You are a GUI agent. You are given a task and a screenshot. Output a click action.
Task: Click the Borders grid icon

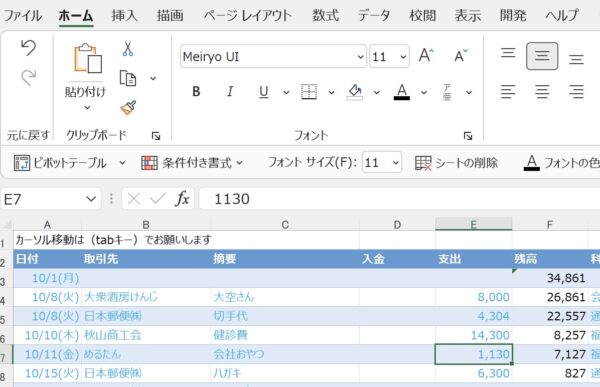[309, 92]
